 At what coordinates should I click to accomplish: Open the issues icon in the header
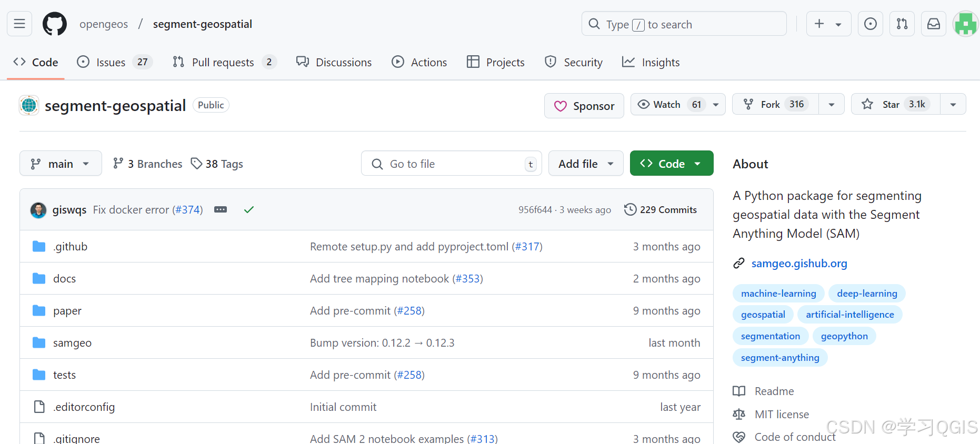pyautogui.click(x=871, y=24)
